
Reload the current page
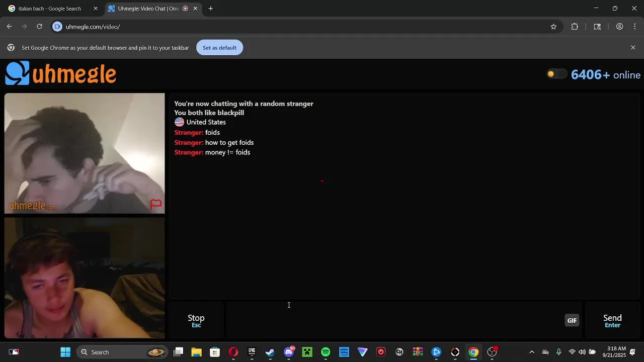[39, 27]
